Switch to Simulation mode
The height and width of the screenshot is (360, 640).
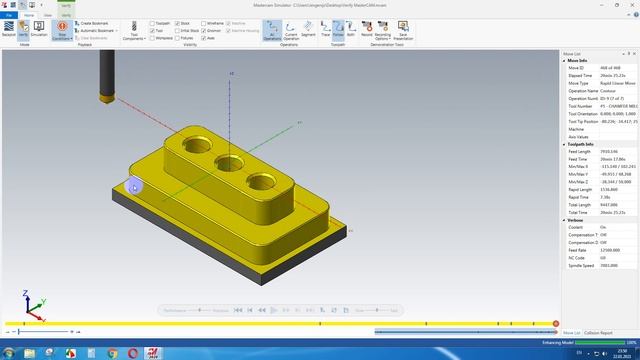tap(39, 29)
